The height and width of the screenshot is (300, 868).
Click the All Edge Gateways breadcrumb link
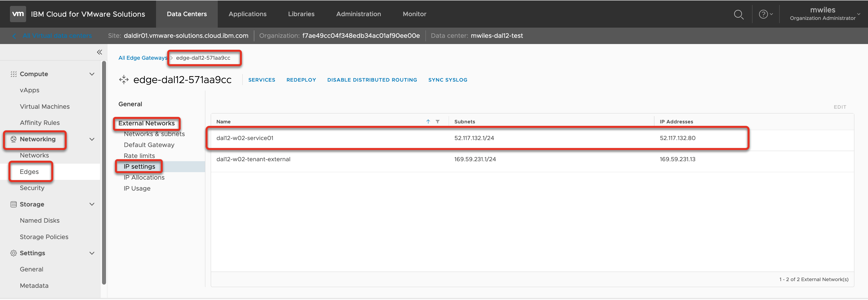click(143, 58)
